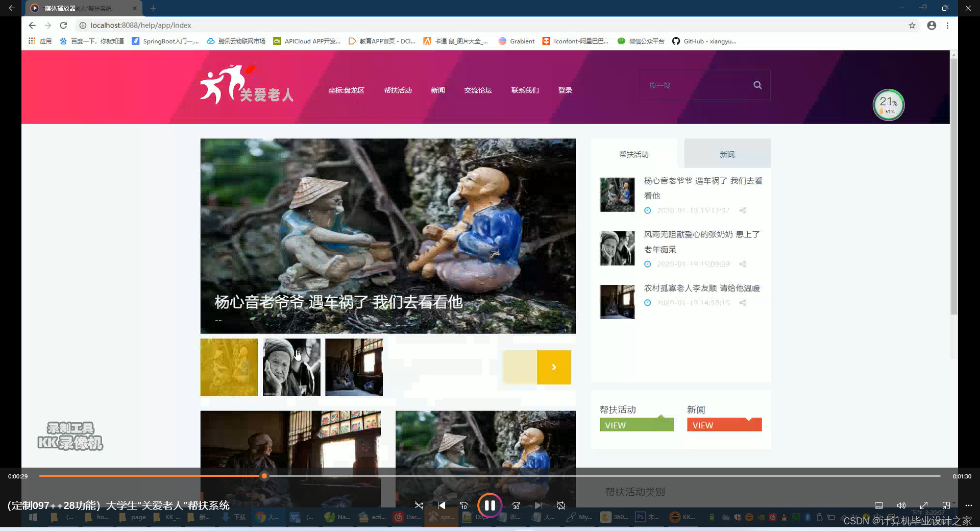Image resolution: width=980 pixels, height=531 pixels.
Task: Select the 帮扶活动 sidebar tab
Action: tap(634, 154)
